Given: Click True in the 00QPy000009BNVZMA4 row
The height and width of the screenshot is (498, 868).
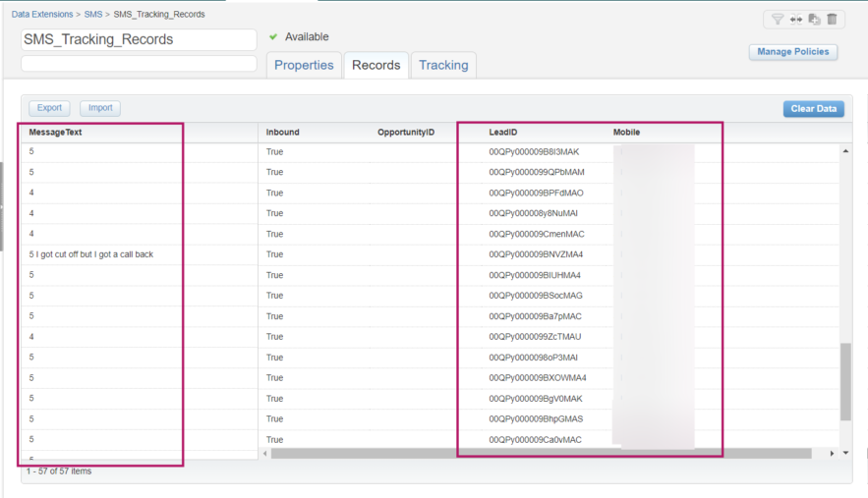Looking at the screenshot, I should coord(274,254).
